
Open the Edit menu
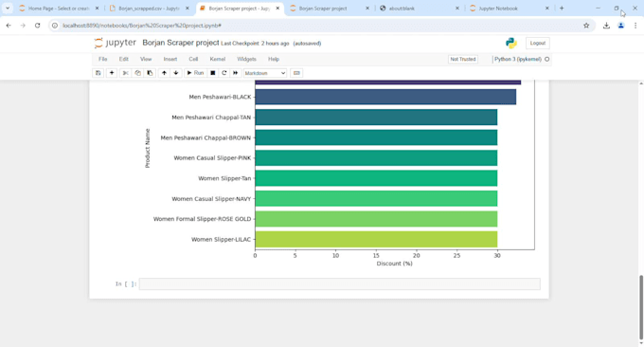pyautogui.click(x=124, y=59)
